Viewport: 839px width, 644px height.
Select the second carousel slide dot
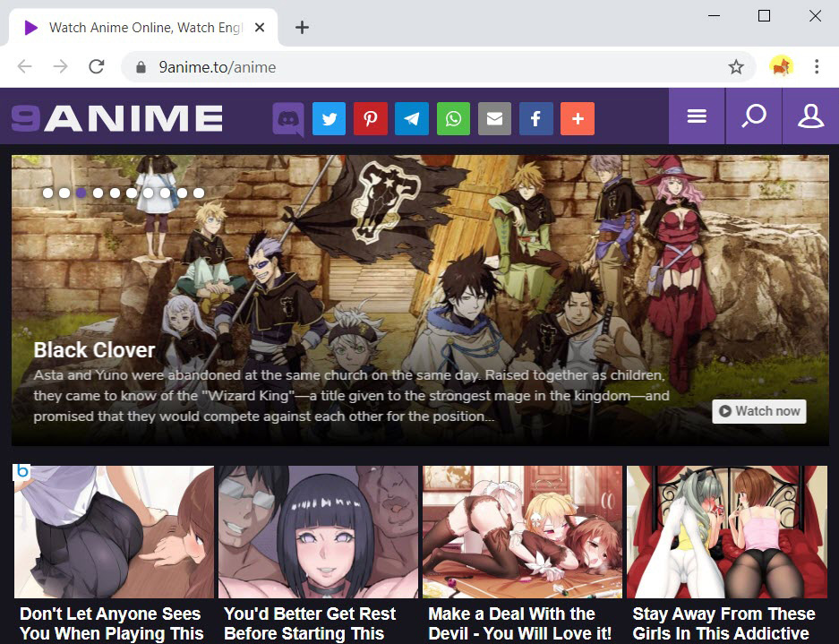[x=64, y=193]
